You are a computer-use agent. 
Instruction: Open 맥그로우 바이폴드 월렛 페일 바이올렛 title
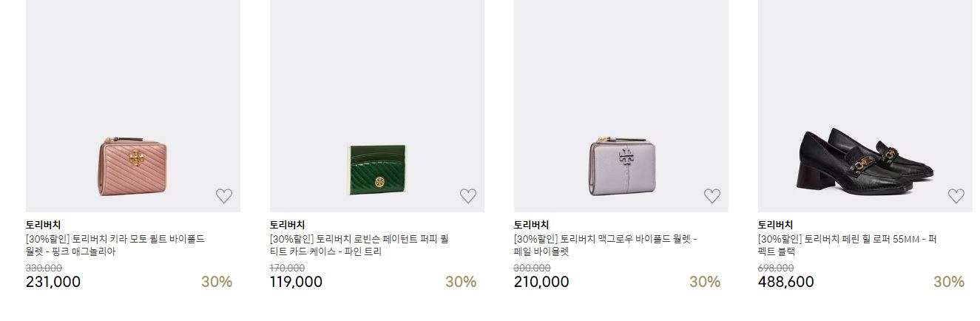tap(606, 245)
